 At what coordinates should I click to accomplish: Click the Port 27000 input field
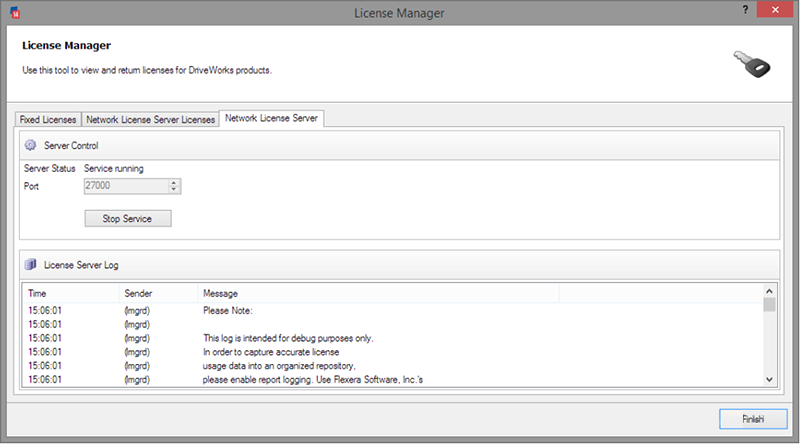125,186
